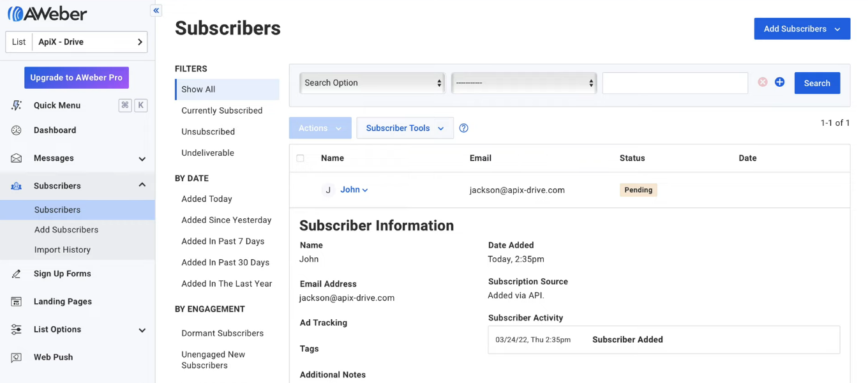Screen dimensions: 868x383
Task: Expand John's name dropdown
Action: [x=366, y=190]
